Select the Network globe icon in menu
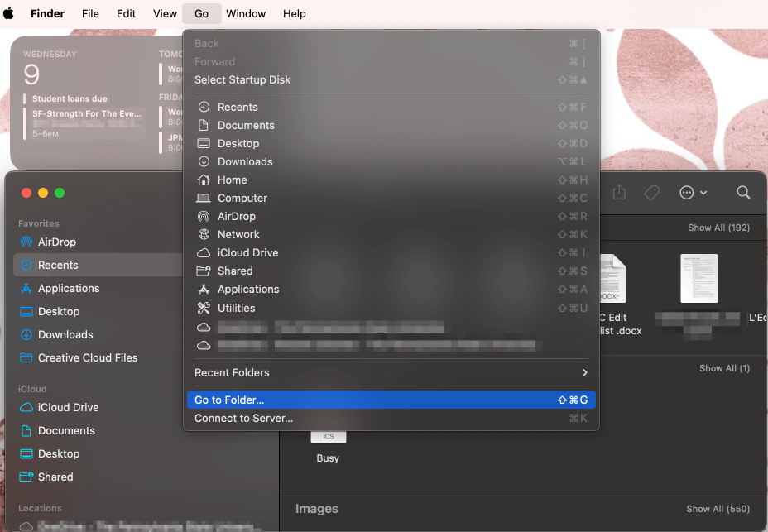Viewport: 768px width, 532px height. point(204,234)
